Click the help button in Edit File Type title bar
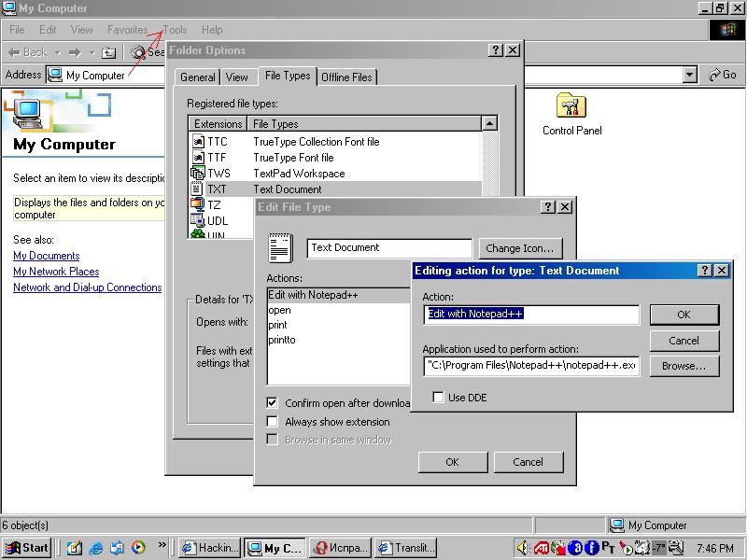The height and width of the screenshot is (560, 747). coord(548,206)
